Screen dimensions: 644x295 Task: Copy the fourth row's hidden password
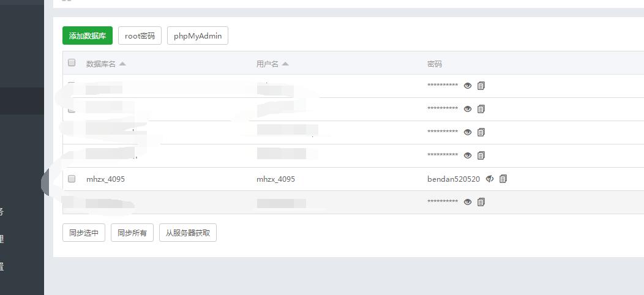click(x=481, y=155)
